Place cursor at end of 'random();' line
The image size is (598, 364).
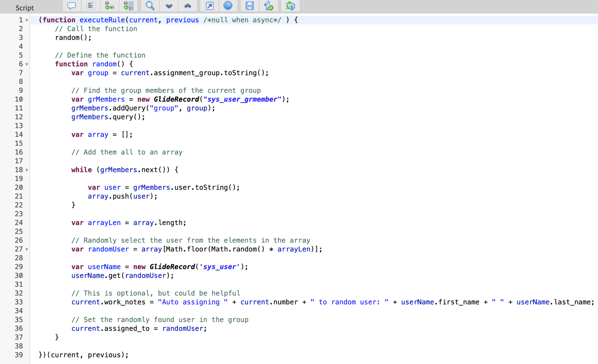pos(92,38)
